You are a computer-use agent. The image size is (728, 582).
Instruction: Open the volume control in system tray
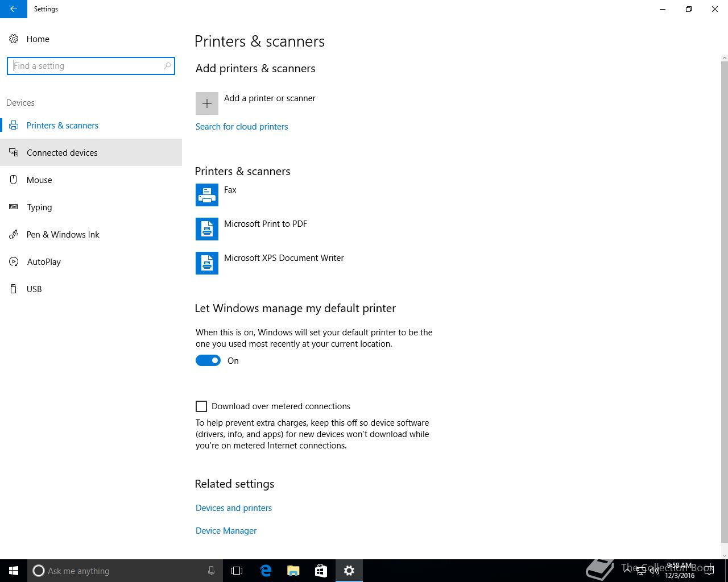pos(654,571)
